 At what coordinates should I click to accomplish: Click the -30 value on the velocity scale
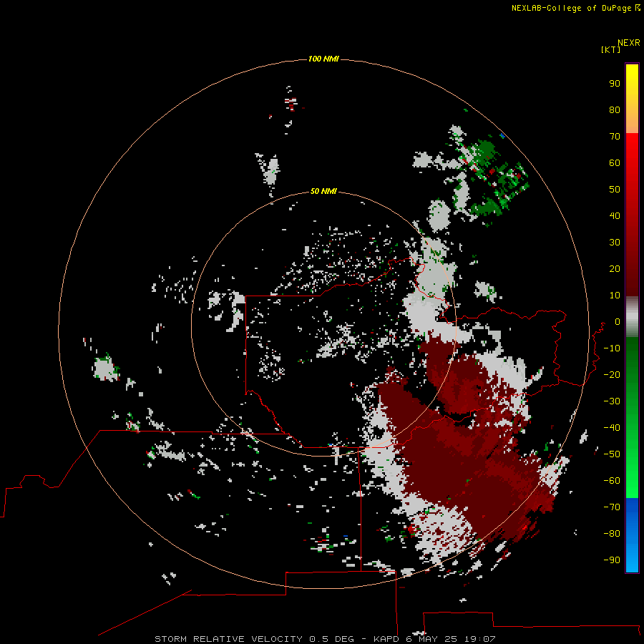[612, 401]
